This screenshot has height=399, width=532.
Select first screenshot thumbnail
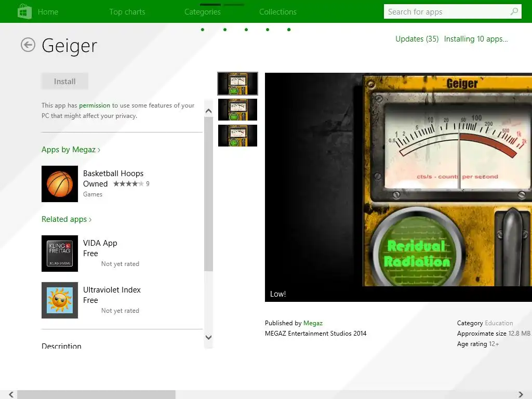tap(237, 84)
